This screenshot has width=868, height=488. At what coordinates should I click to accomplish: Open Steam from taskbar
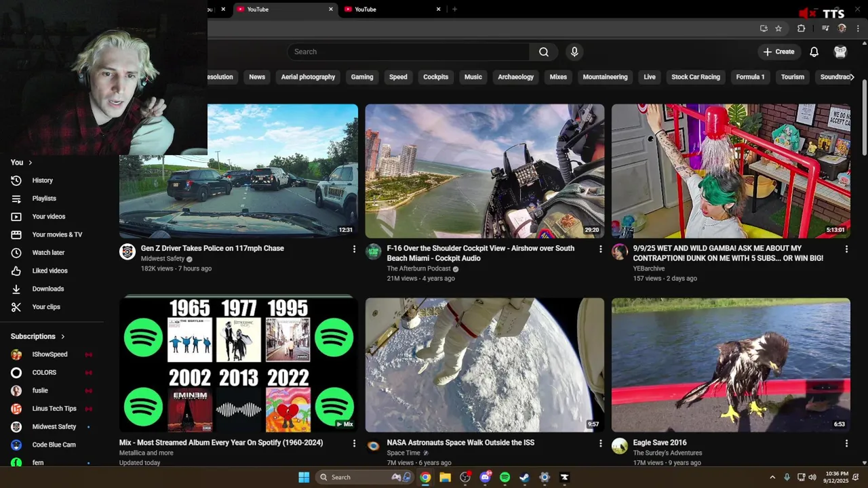click(x=524, y=477)
